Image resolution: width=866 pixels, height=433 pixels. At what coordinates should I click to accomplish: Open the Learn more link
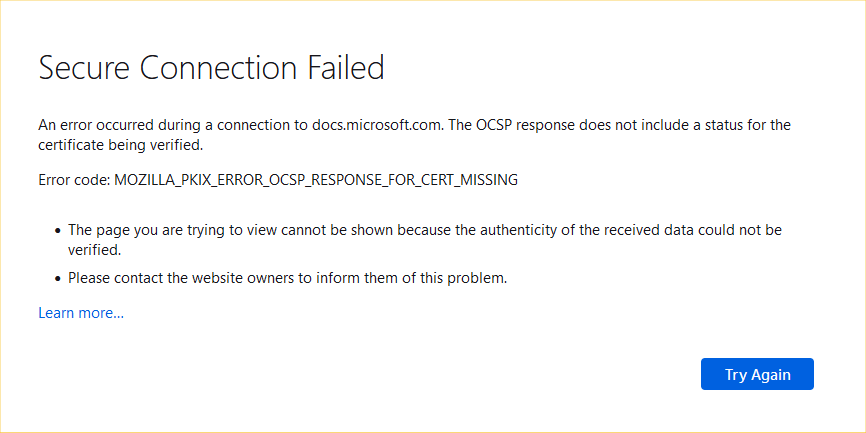81,313
